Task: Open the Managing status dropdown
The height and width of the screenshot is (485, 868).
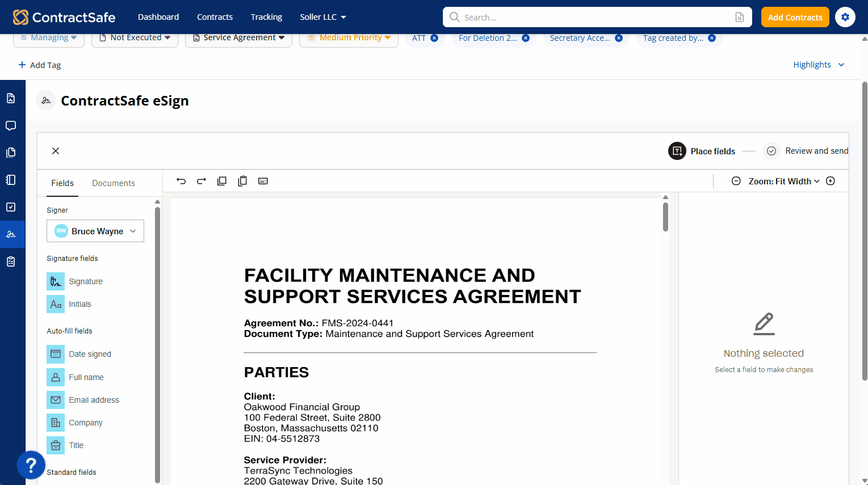Action: click(49, 38)
